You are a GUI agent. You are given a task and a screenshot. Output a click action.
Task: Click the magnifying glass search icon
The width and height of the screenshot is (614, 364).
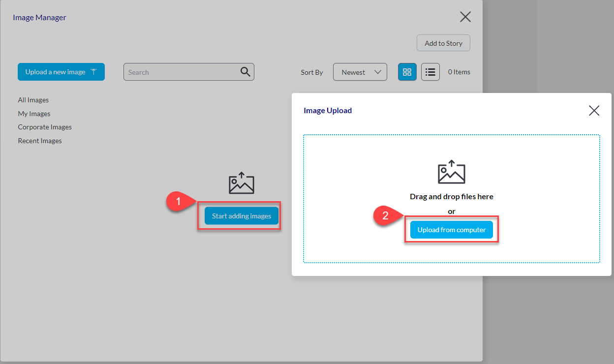245,72
